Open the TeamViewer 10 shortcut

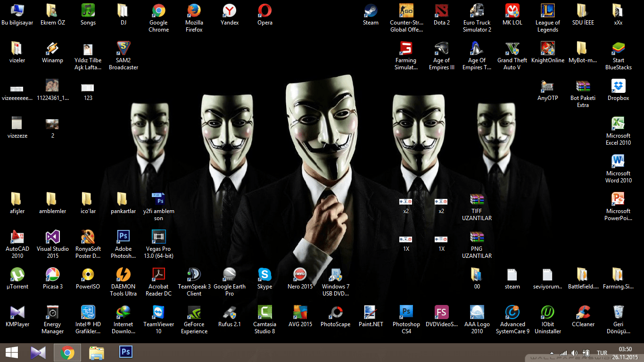tap(158, 320)
